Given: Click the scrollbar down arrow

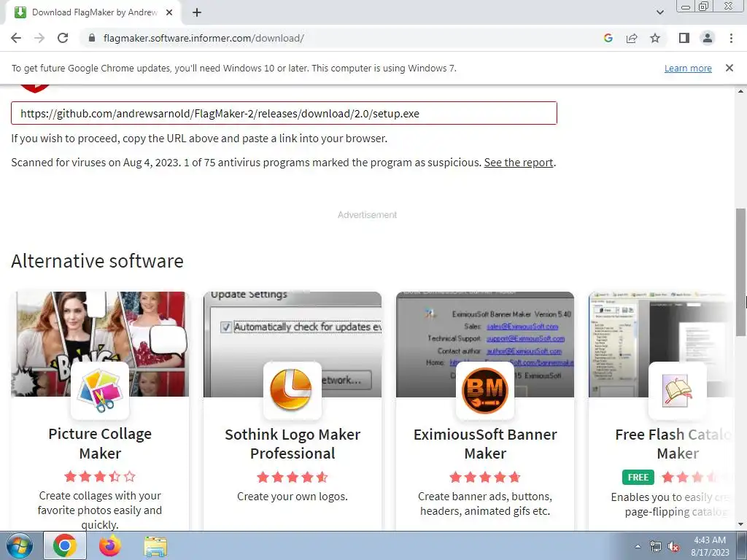Looking at the screenshot, I should coord(740,524).
